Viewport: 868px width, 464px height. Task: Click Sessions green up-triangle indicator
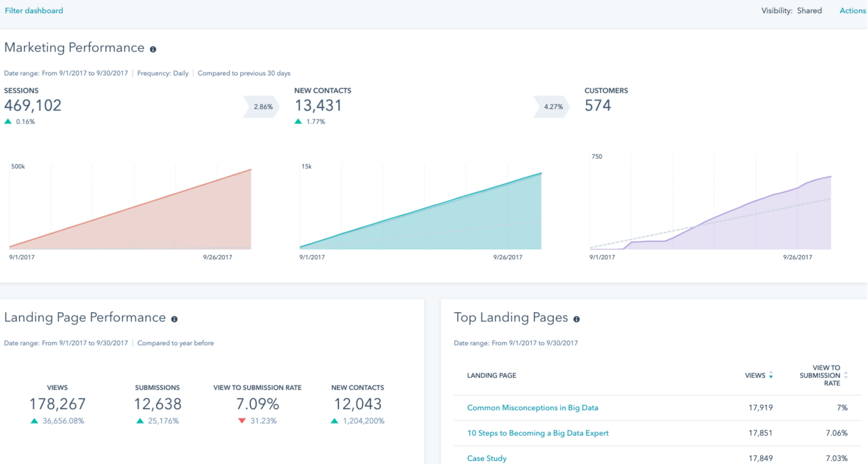point(8,121)
